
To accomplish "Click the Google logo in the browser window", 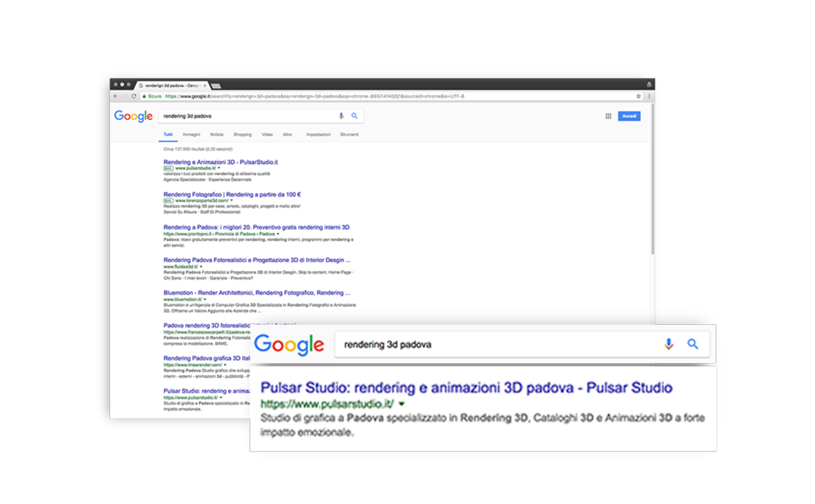I will pos(133,117).
